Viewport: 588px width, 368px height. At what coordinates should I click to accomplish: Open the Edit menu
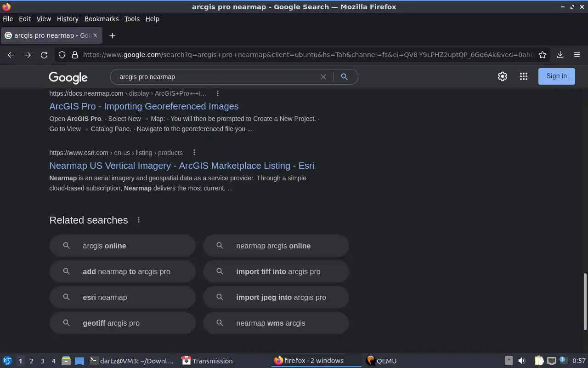click(x=24, y=19)
